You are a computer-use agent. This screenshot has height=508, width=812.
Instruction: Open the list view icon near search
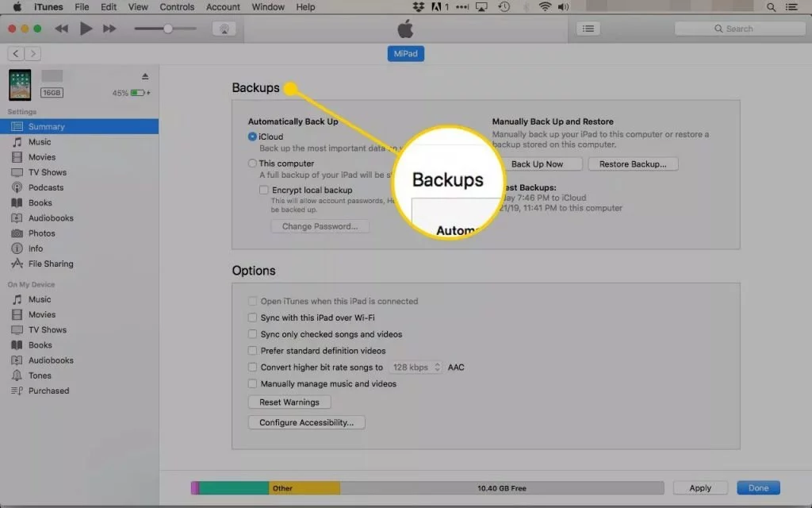[x=587, y=29]
